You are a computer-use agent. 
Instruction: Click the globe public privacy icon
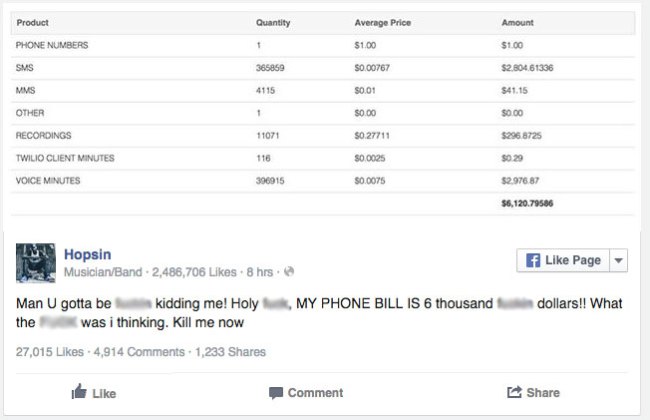click(290, 272)
